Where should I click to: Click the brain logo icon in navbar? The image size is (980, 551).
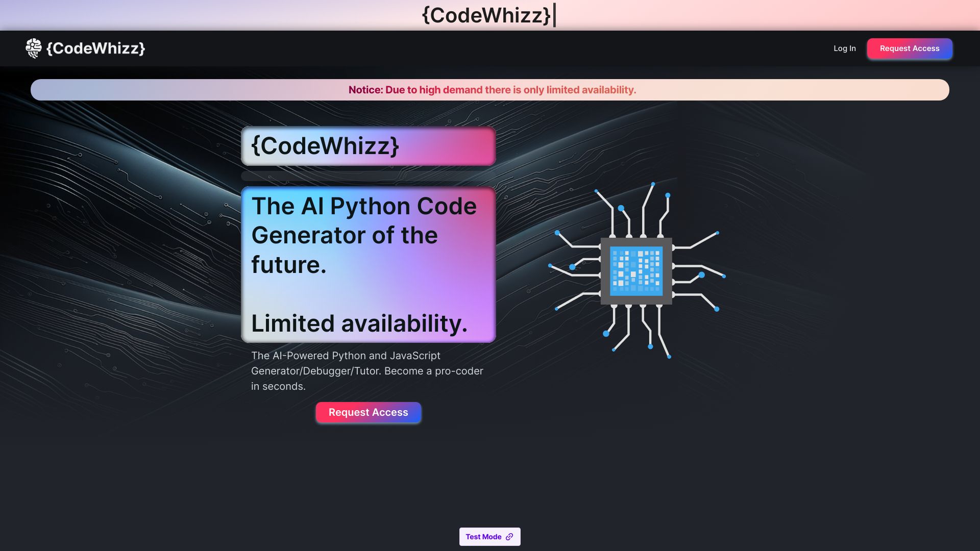[34, 48]
